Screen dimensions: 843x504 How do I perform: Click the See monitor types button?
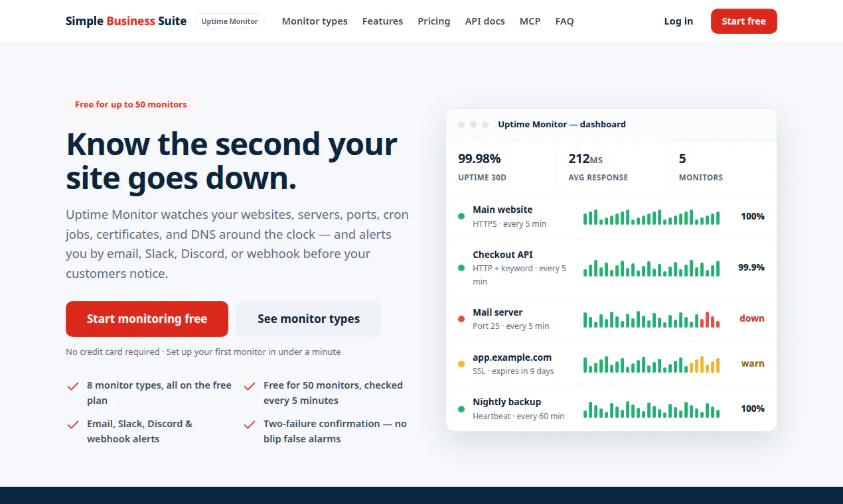[x=309, y=319]
